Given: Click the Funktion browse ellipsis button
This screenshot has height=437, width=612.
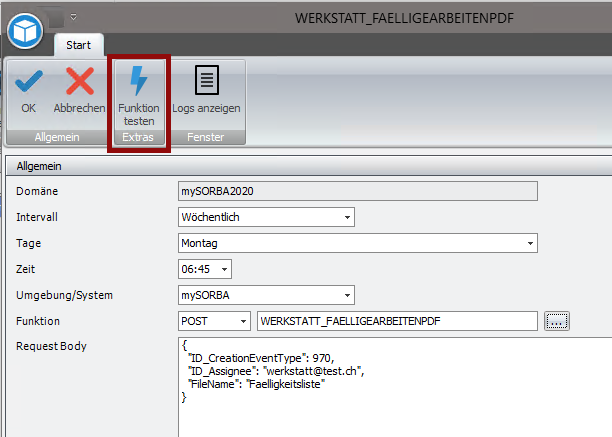Looking at the screenshot, I should 557,321.
